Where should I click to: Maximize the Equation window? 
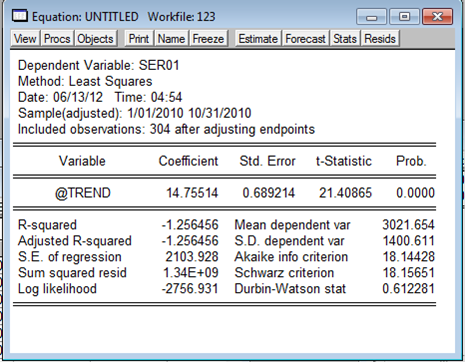tap(404, 17)
